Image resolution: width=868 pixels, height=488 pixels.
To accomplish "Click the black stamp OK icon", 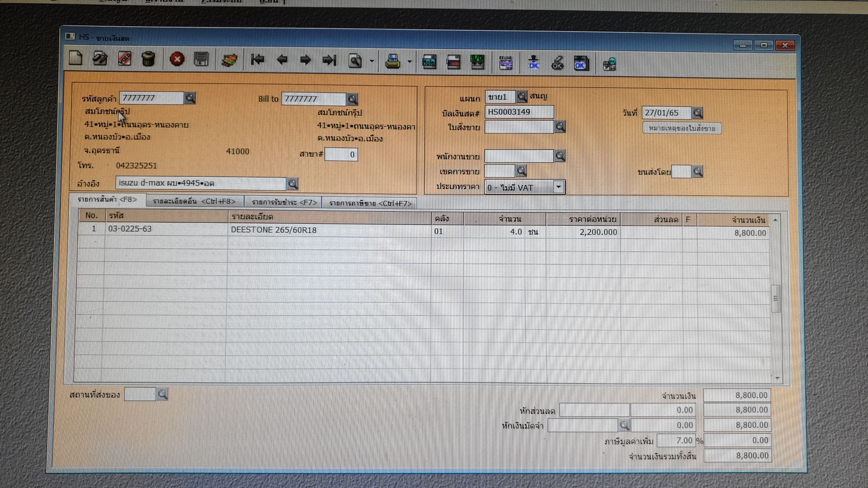I will click(x=557, y=64).
